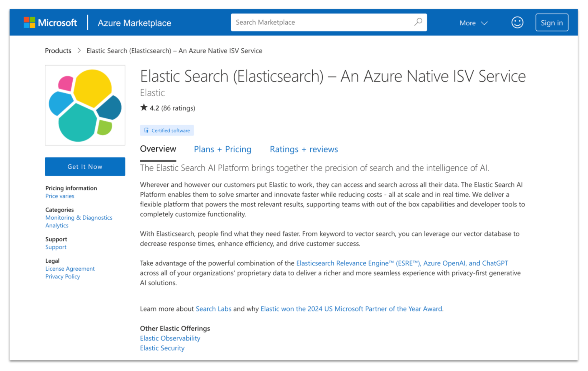The width and height of the screenshot is (588, 371).
Task: Expand the Products breadcrumb menu
Action: click(58, 50)
